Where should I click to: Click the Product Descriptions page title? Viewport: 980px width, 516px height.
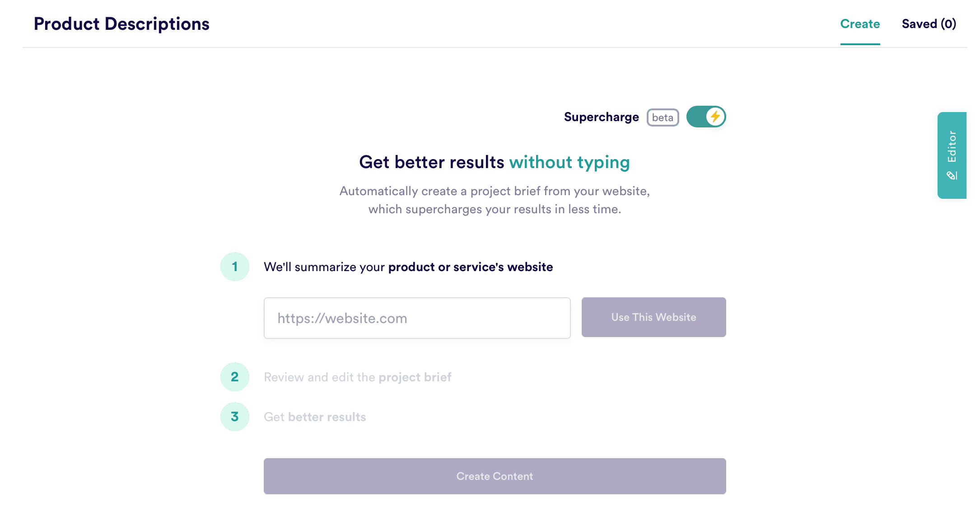pos(121,24)
